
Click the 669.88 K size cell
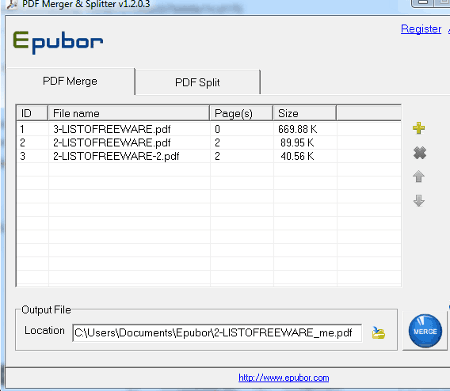click(x=298, y=129)
